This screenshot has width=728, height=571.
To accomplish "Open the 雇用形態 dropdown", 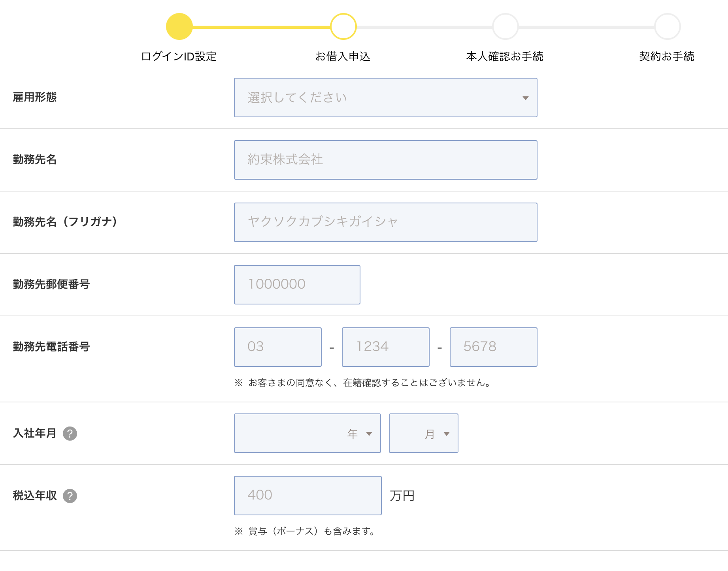I will [385, 98].
